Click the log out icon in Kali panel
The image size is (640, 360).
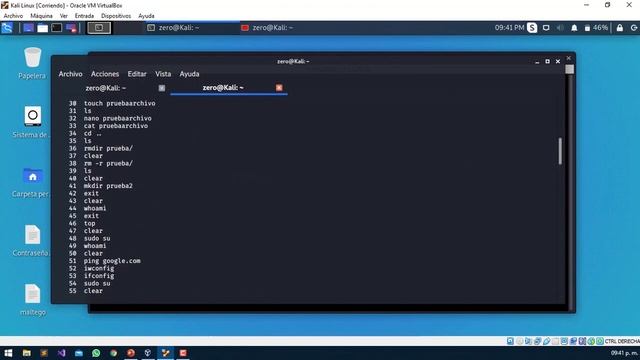click(x=634, y=28)
